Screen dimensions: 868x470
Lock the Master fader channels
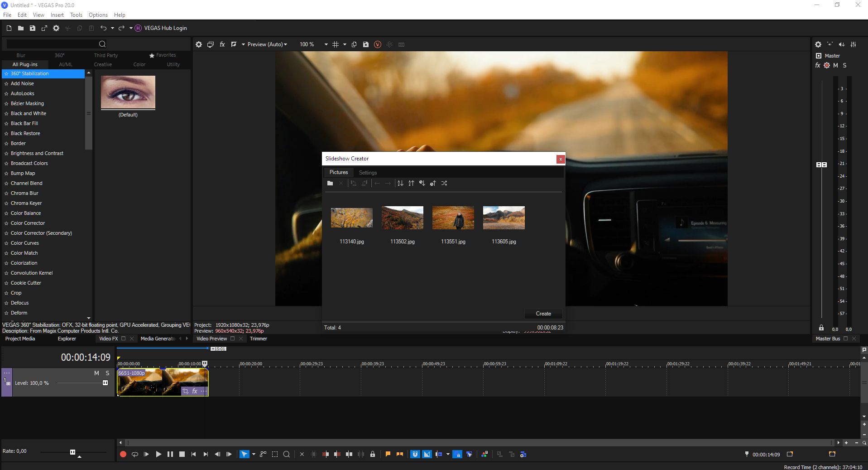point(821,328)
